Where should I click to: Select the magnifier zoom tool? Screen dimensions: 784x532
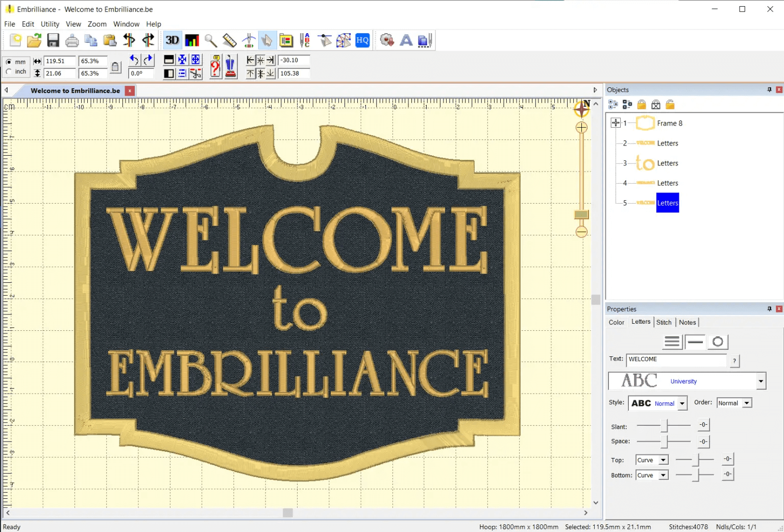coord(210,40)
